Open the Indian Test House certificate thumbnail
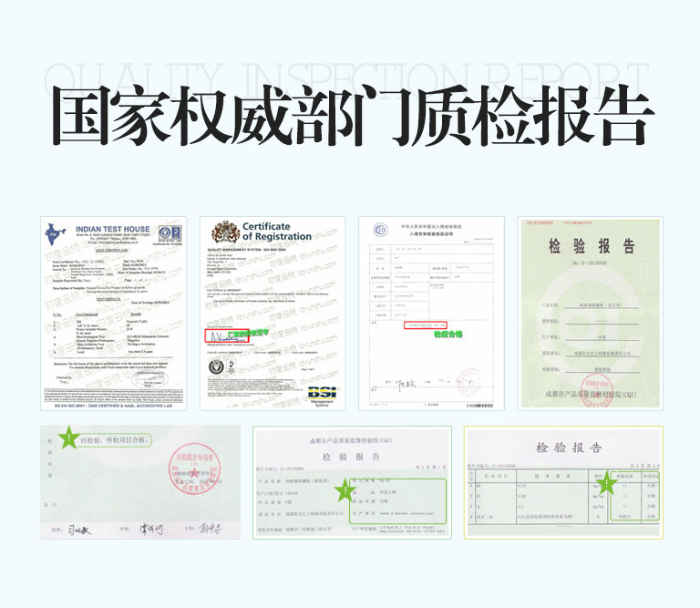 (x=113, y=314)
